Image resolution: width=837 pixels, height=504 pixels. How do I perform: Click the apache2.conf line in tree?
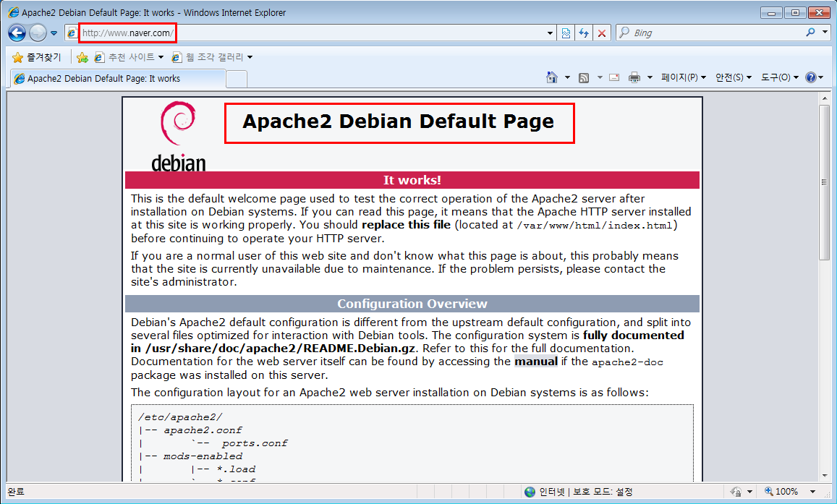[x=203, y=430]
